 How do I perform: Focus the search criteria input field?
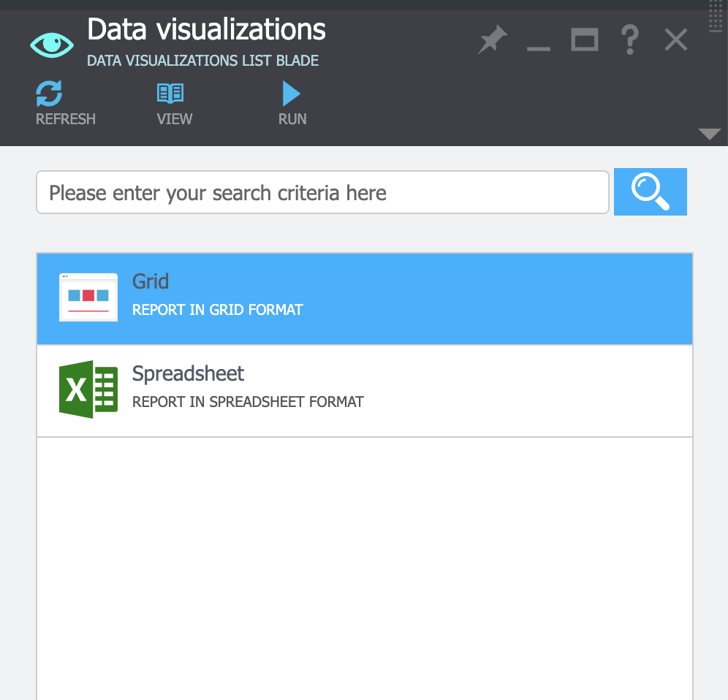[322, 193]
